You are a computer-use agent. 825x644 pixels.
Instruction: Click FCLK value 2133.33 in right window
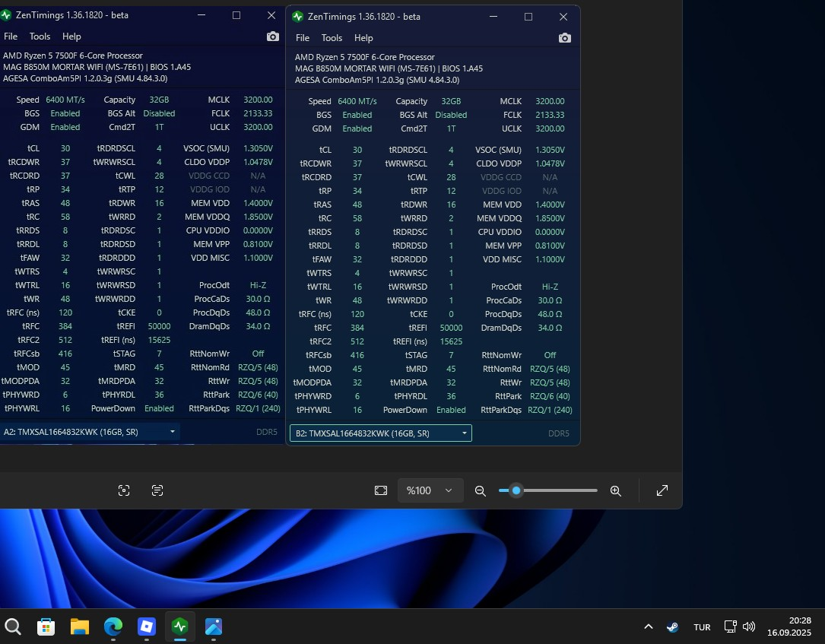(550, 115)
